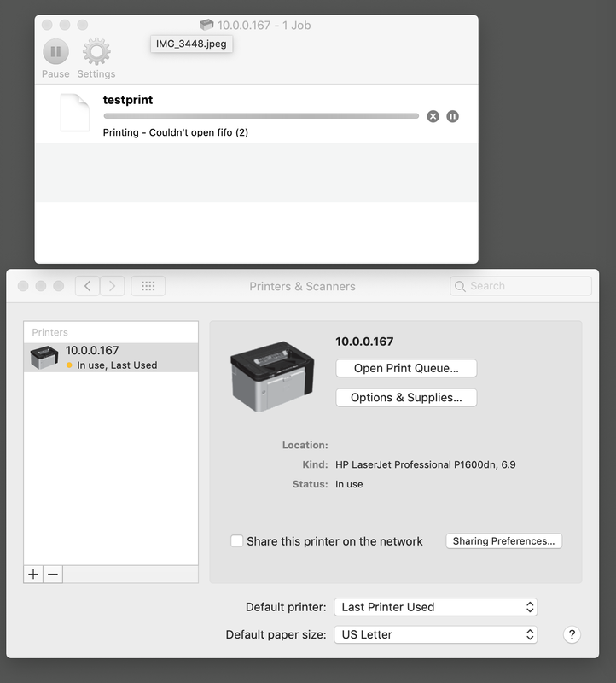Remove selected printer with minus button
Screen dimensions: 616x683
tap(53, 574)
